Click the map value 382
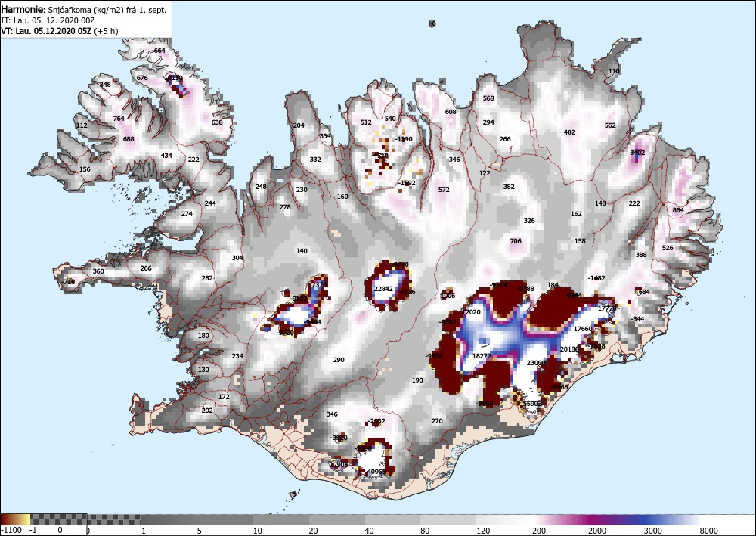Image resolution: width=756 pixels, height=536 pixels. tap(509, 187)
